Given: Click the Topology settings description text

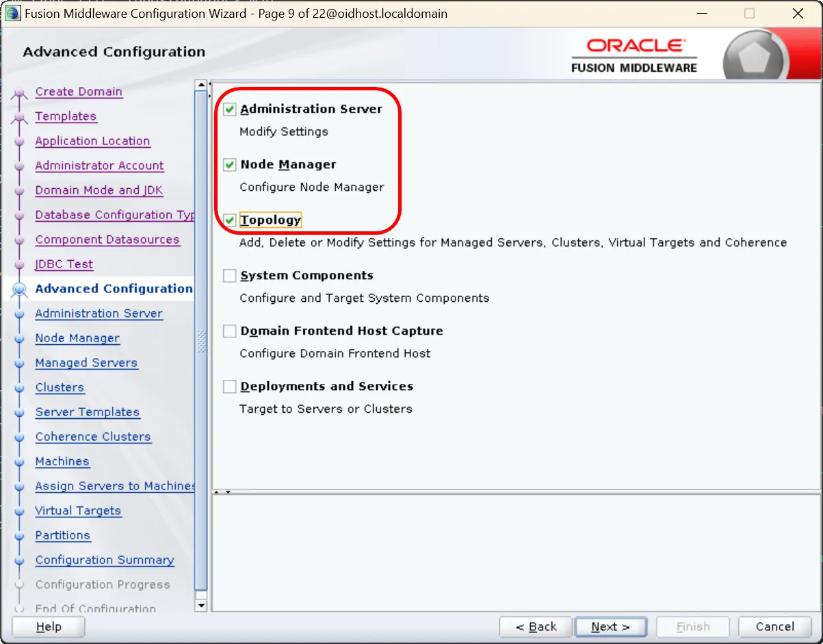Looking at the screenshot, I should click(x=513, y=242).
